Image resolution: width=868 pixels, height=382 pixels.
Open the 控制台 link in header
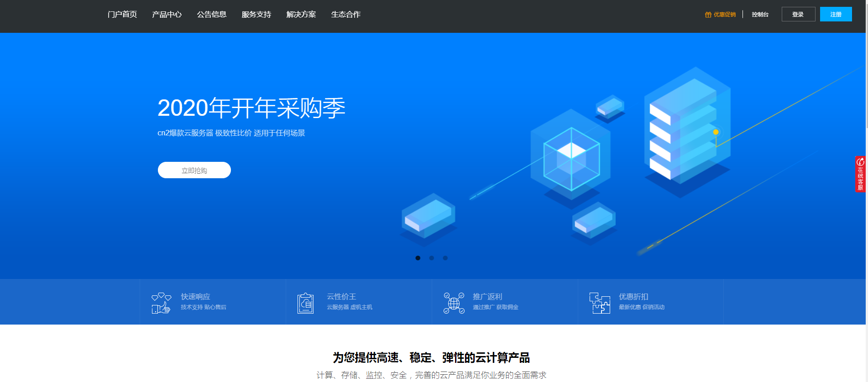[760, 15]
